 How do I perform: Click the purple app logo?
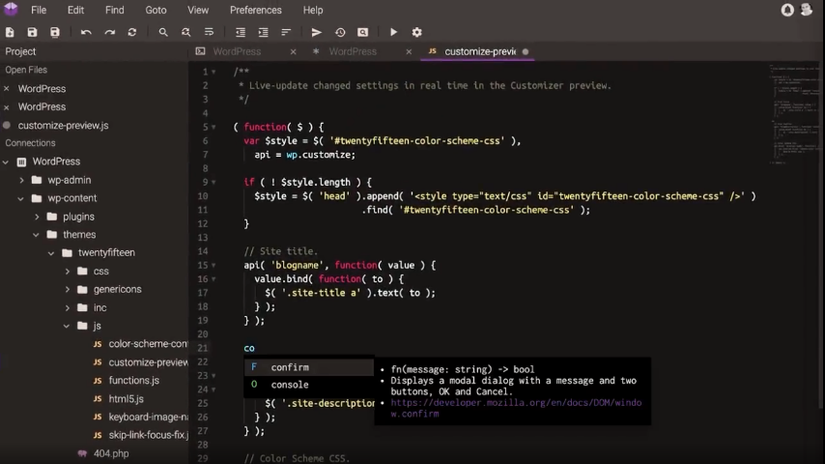11,9
